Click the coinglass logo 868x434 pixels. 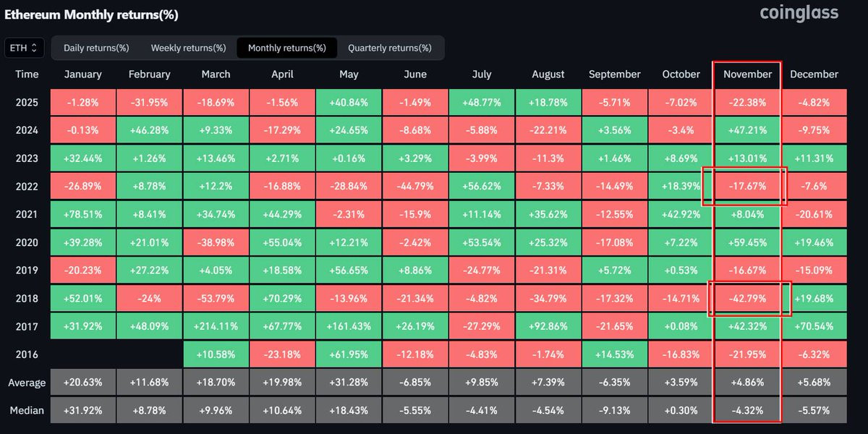pyautogui.click(x=799, y=13)
